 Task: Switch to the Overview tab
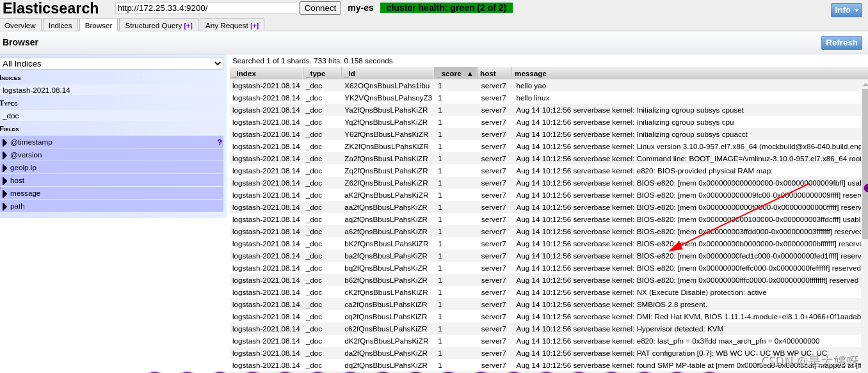click(x=20, y=26)
